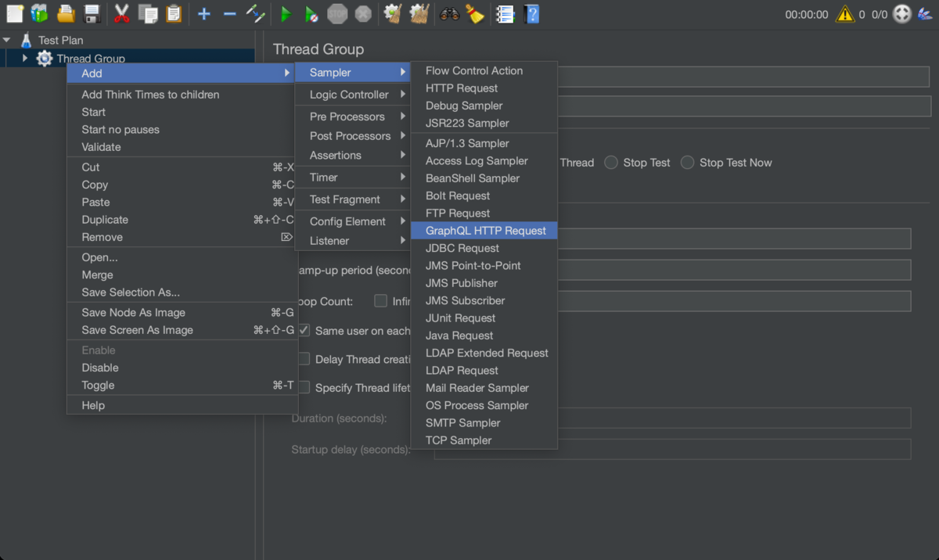Choose HTTP Request from Sampler menu
This screenshot has height=560, width=939.
(484, 88)
